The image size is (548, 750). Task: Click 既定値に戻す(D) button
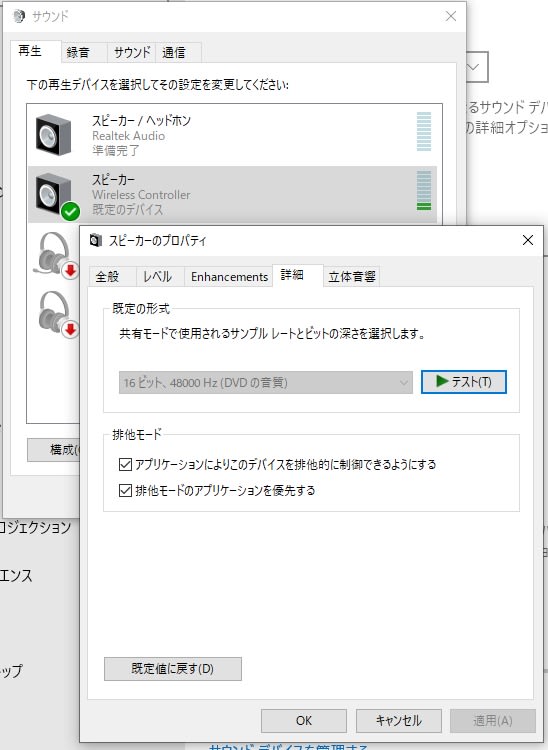(173, 669)
